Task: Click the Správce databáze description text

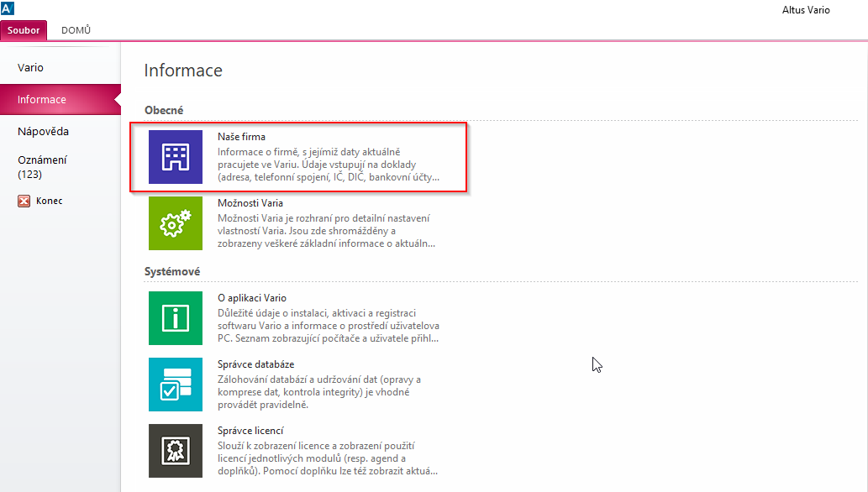Action: tap(318, 392)
